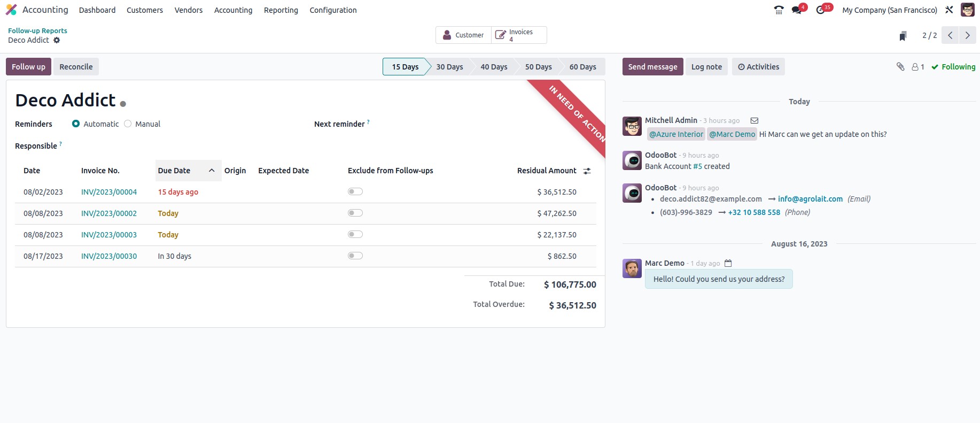Toggle exclude from follow-ups for INV/2023/00002

[355, 213]
